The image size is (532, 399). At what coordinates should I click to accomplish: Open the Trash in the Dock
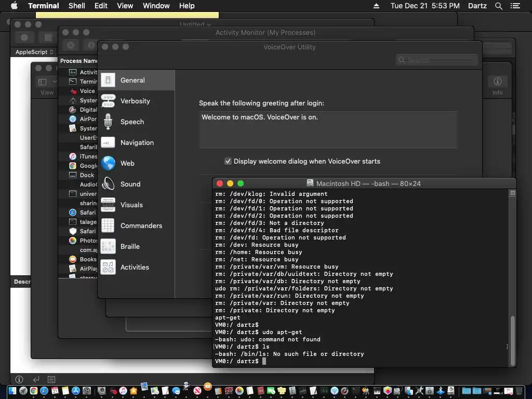coord(519,391)
